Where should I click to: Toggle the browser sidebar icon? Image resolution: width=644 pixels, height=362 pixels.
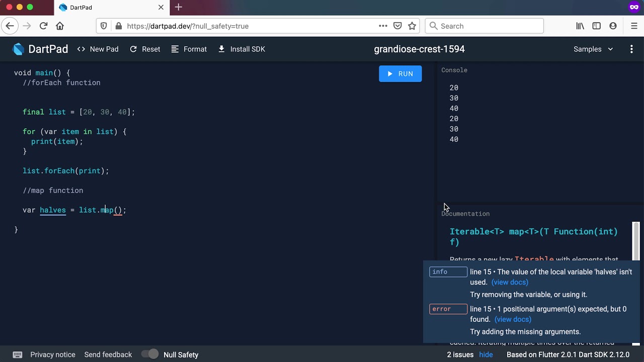click(x=597, y=26)
